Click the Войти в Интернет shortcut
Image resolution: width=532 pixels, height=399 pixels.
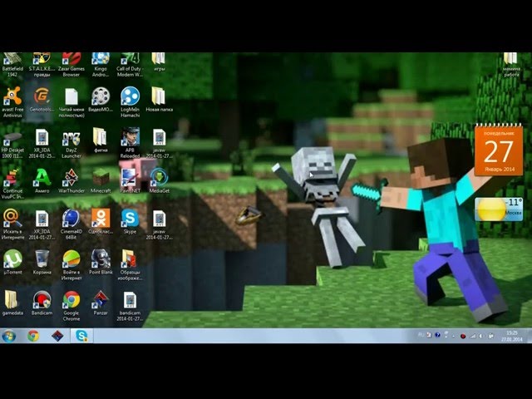pyautogui.click(x=71, y=264)
